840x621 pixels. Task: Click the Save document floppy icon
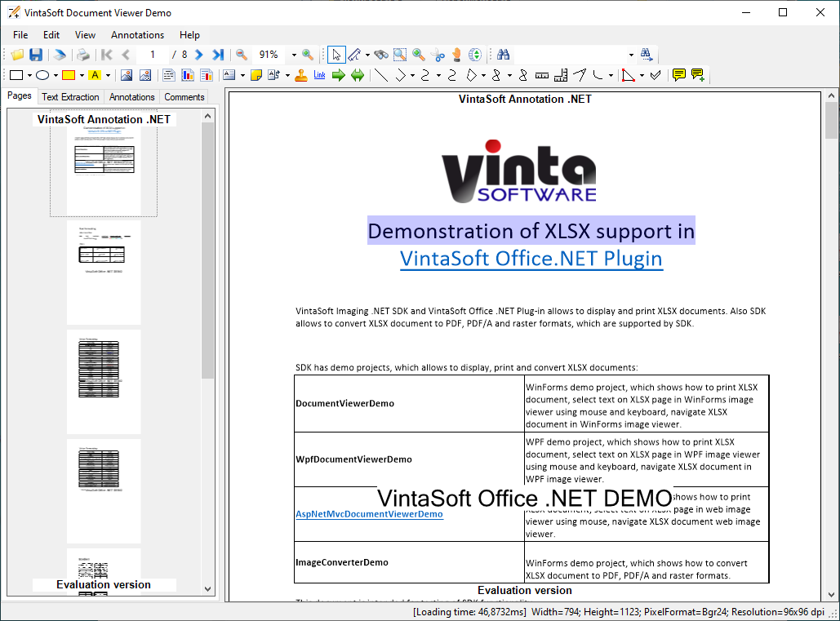click(x=36, y=55)
